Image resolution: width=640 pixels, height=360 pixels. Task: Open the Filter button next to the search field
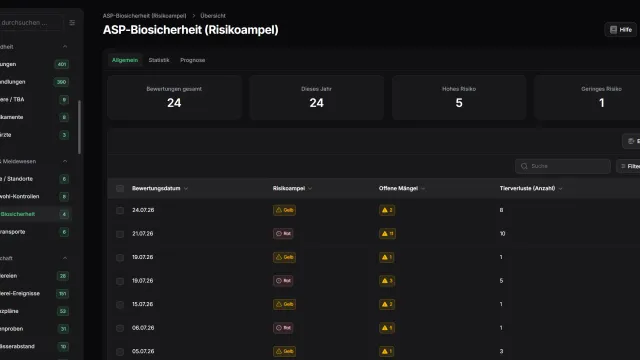pos(629,166)
